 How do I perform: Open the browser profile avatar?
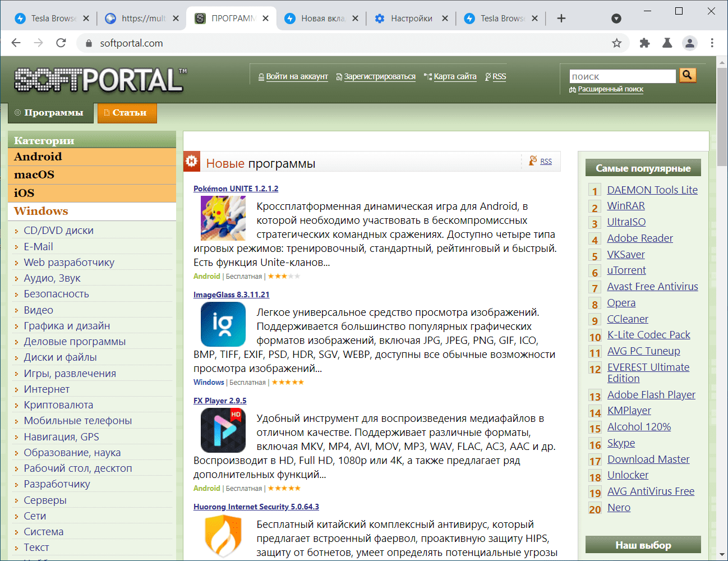point(689,43)
